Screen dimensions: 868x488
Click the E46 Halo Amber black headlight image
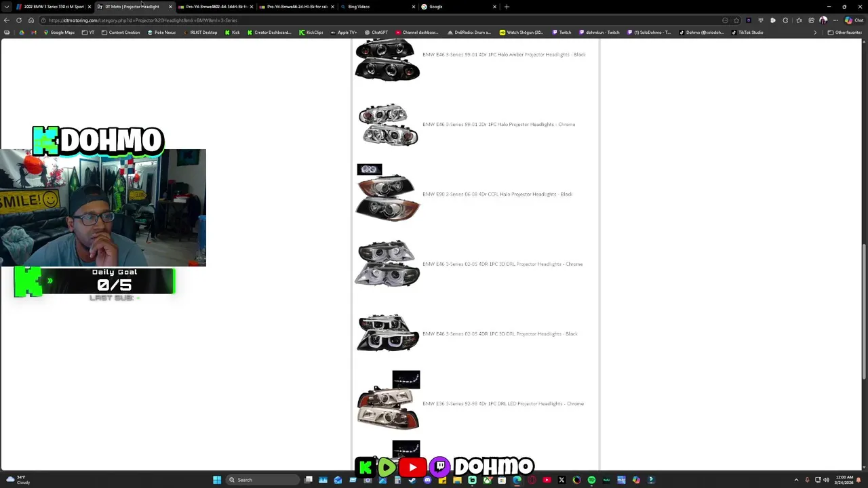tap(387, 59)
